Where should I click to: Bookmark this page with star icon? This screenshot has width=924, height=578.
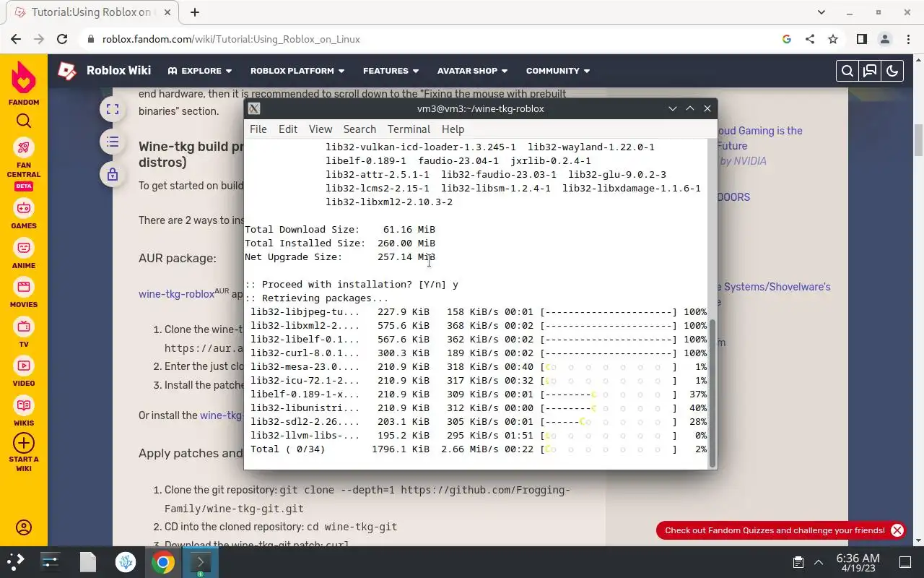coord(833,39)
